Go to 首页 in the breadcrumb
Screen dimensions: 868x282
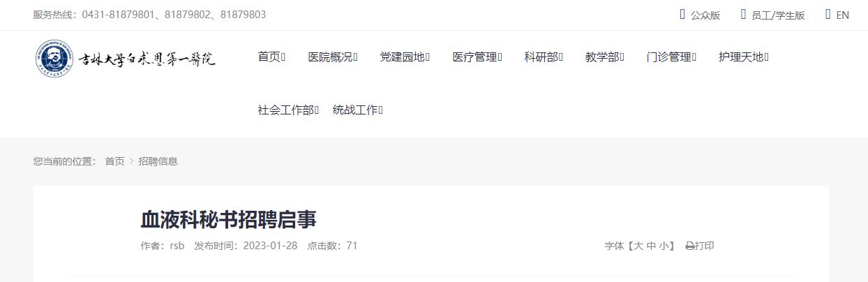point(114,161)
